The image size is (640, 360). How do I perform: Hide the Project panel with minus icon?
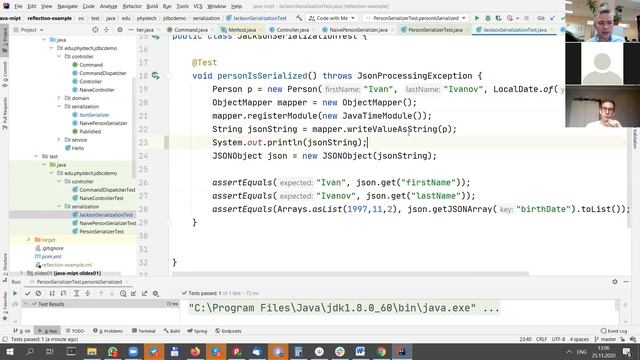(x=131, y=30)
